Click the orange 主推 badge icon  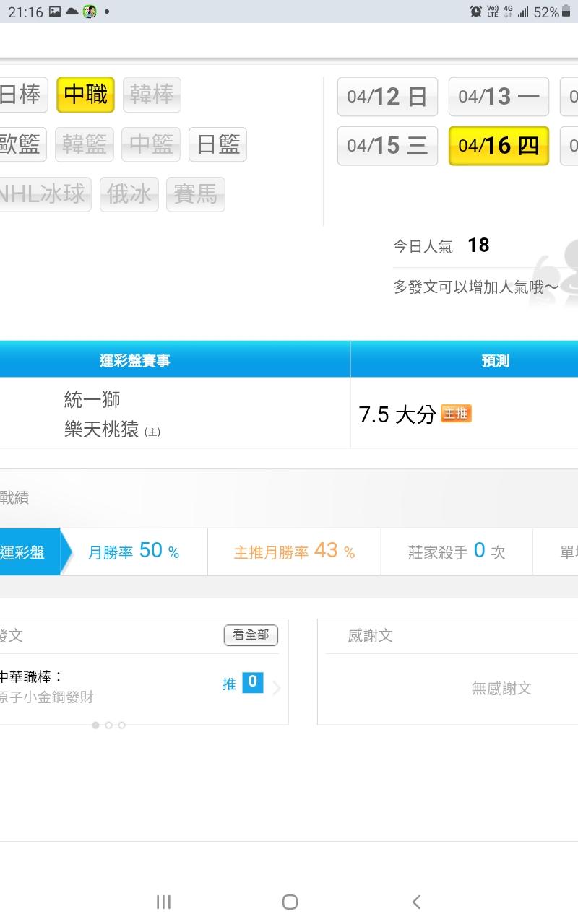coord(457,414)
